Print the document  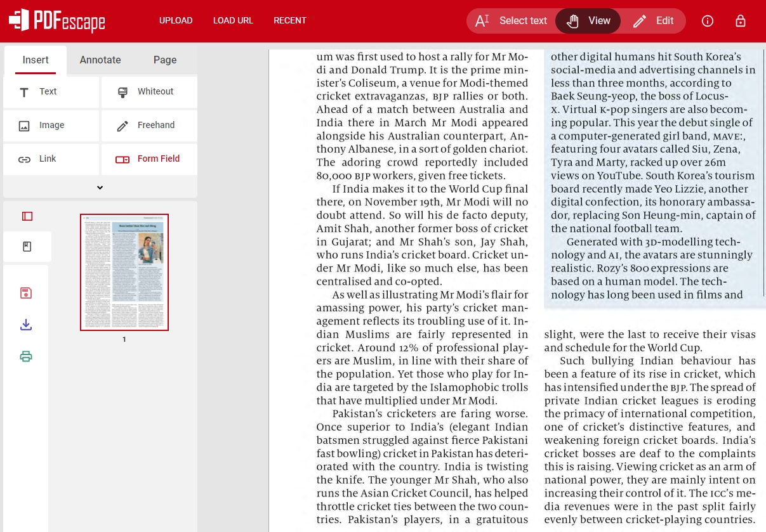pos(26,356)
